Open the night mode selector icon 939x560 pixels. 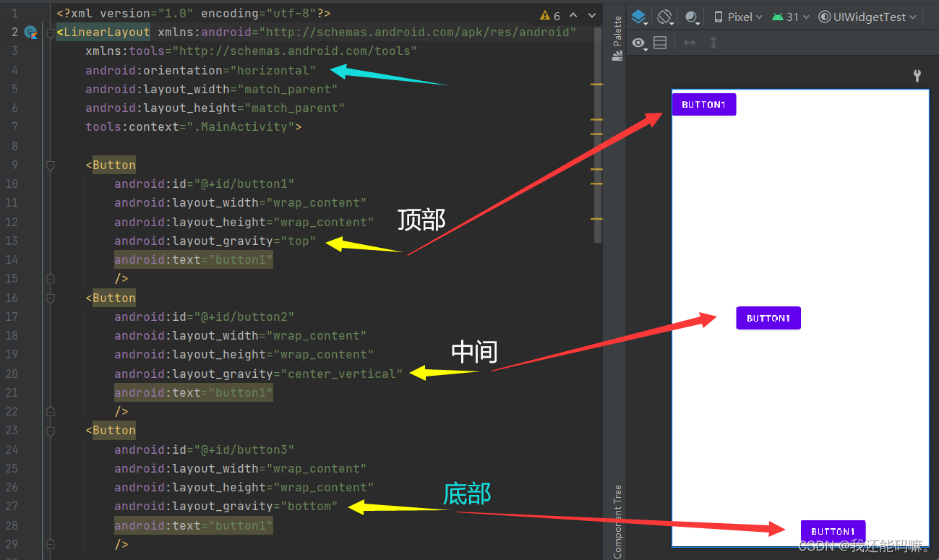pos(692,17)
